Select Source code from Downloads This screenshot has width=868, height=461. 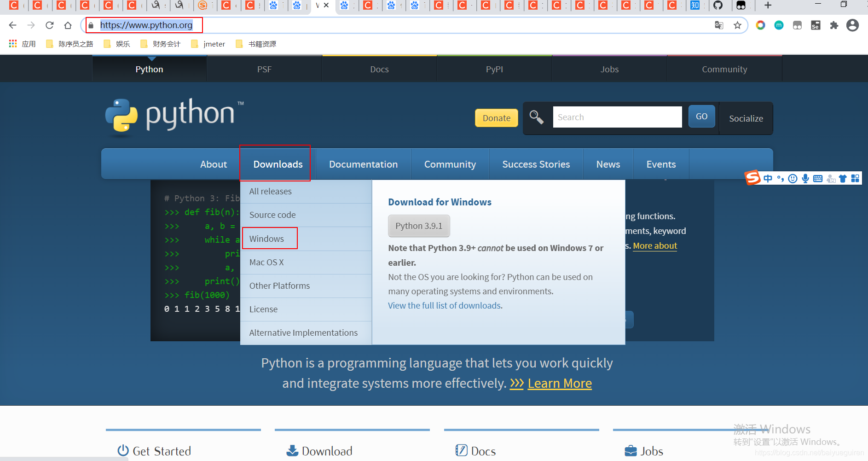tap(306, 215)
